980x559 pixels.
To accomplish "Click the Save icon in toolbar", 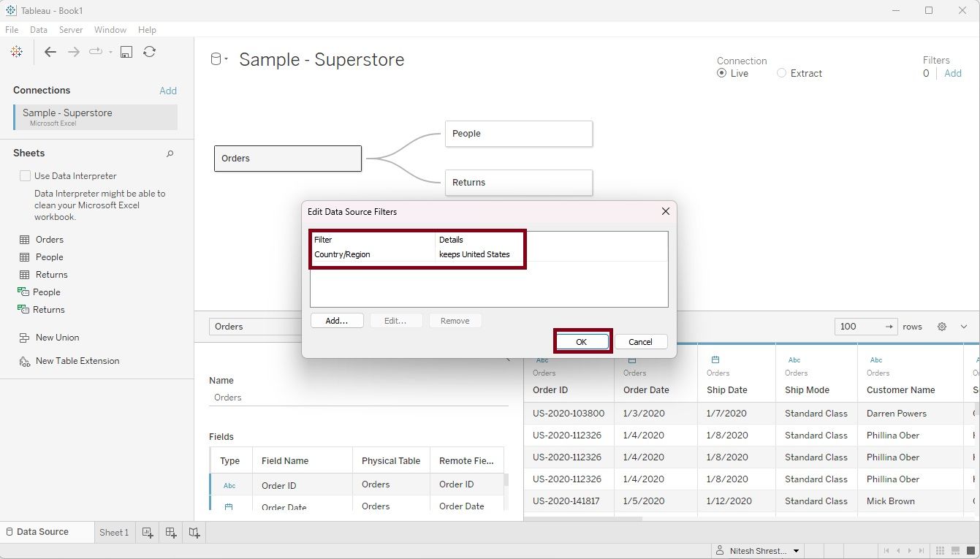I will click(x=126, y=52).
